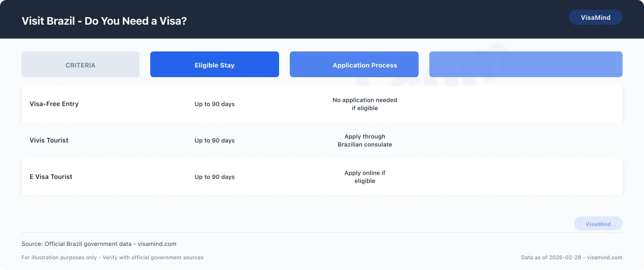This screenshot has height=270, width=644.
Task: Select the E Visa Tourist row label
Action: [51, 177]
